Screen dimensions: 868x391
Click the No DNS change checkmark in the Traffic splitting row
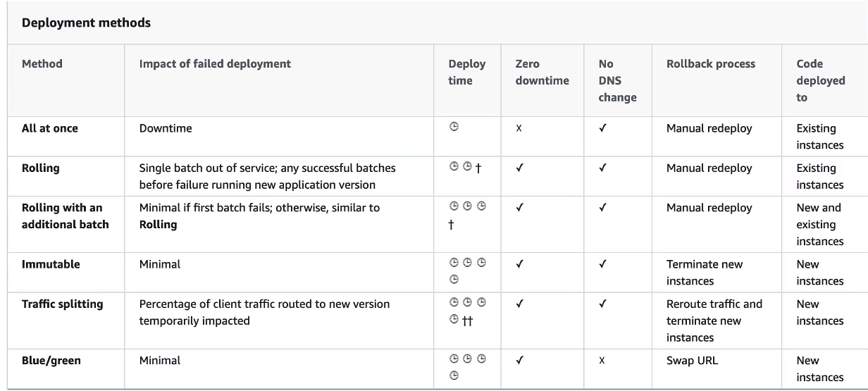coord(602,304)
